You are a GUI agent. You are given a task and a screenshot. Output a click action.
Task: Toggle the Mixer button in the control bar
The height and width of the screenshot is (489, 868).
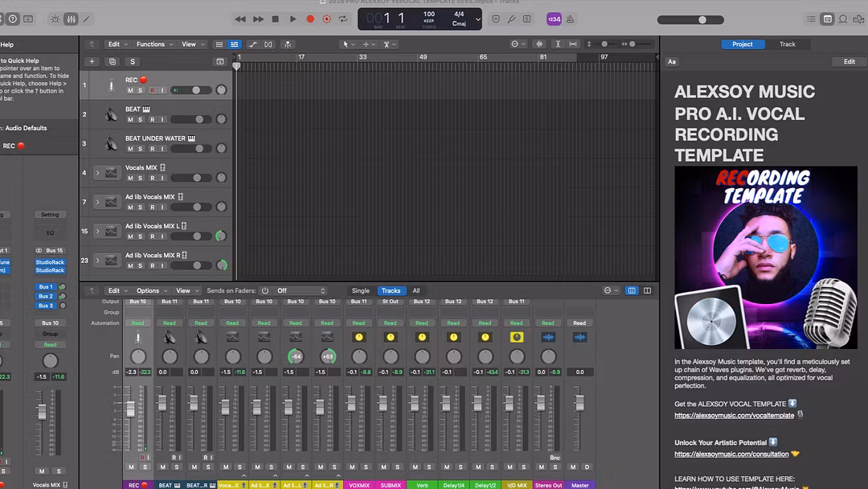[71, 19]
